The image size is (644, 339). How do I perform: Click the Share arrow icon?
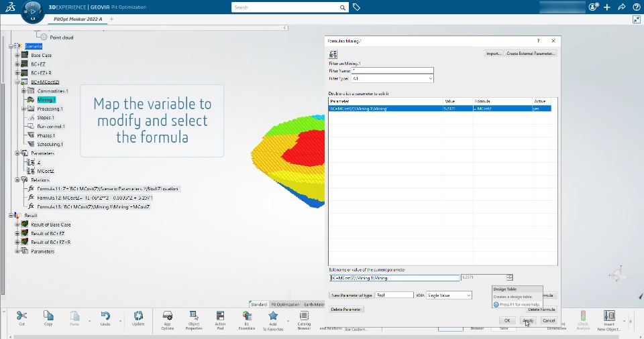click(622, 7)
